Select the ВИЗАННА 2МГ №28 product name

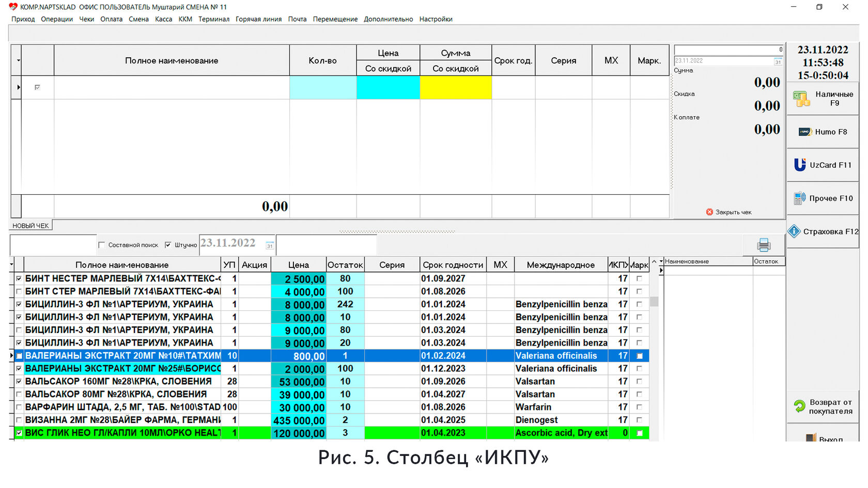[x=123, y=420]
